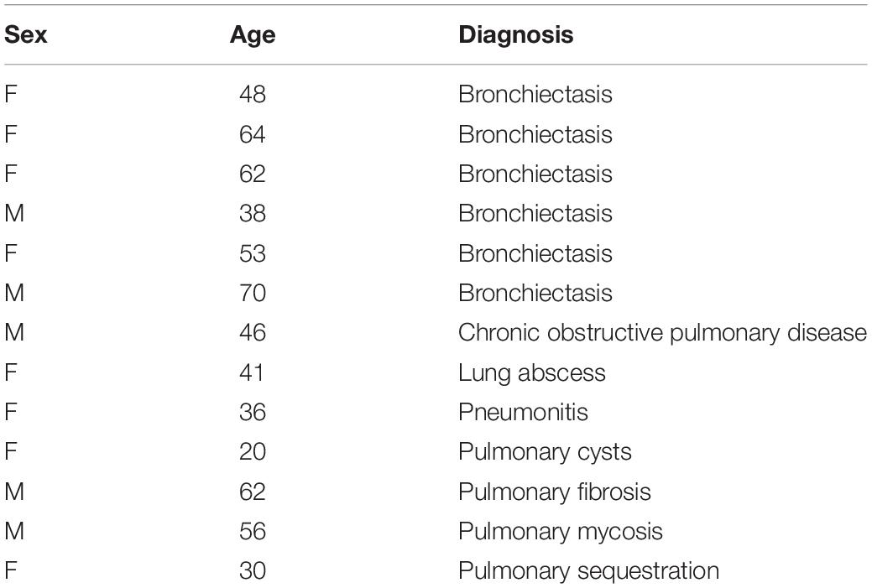This screenshot has width=872, height=588.
Task: Select the Pulmonary sequestration diagnosis entry
Action: [588, 571]
